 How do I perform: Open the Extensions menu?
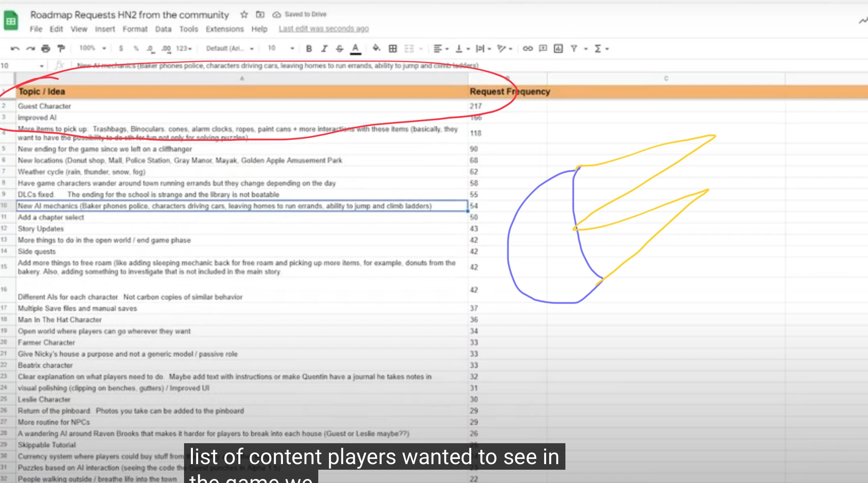pos(225,29)
